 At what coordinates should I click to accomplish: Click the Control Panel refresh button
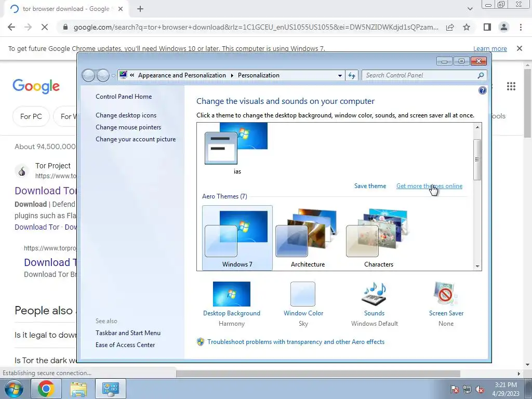(352, 75)
